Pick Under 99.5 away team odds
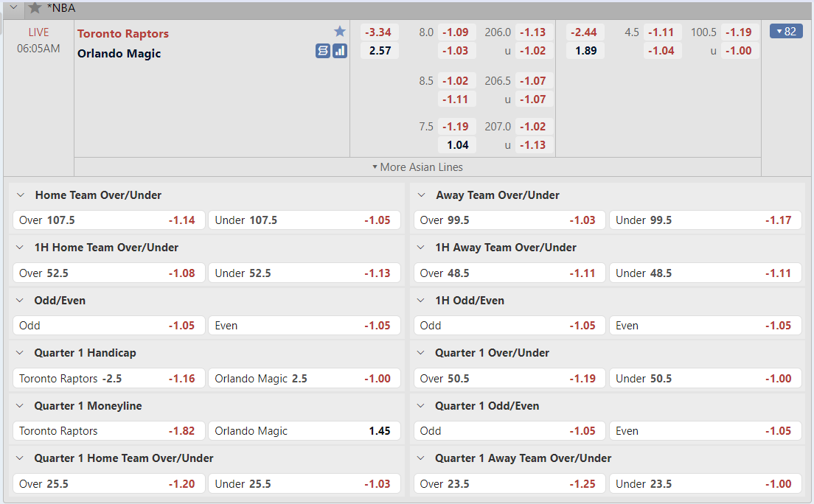This screenshot has width=814, height=504. [705, 220]
